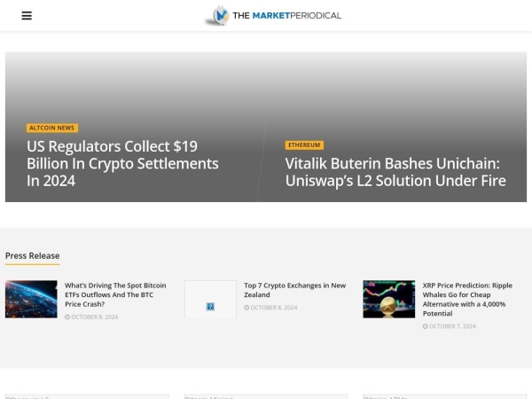Image resolution: width=532 pixels, height=399 pixels.
Task: Click clock icon beside Bitcoin ETFs article date
Action: coord(67,317)
